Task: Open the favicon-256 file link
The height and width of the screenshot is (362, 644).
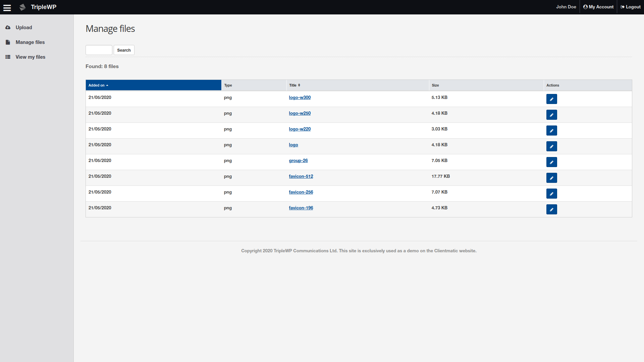Action: click(301, 192)
